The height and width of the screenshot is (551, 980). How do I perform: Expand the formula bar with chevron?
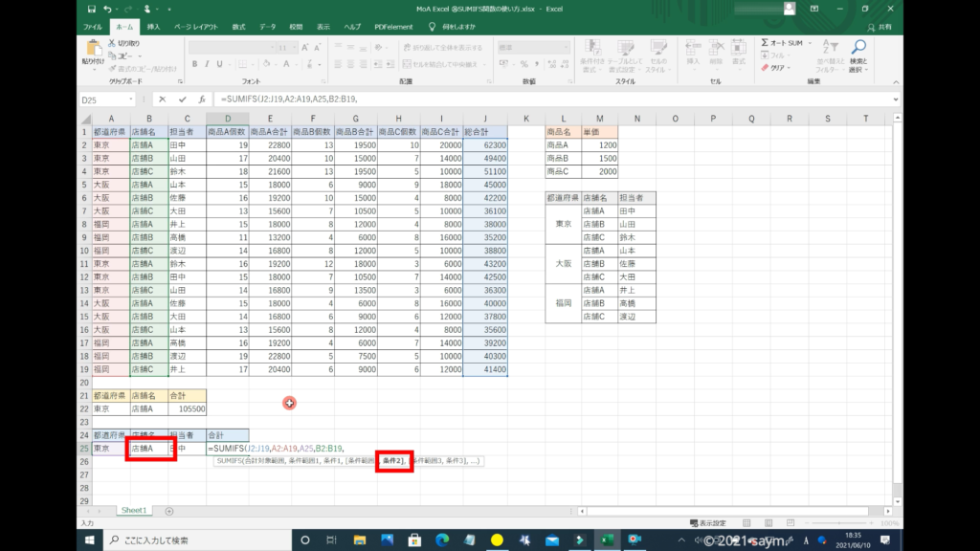896,99
